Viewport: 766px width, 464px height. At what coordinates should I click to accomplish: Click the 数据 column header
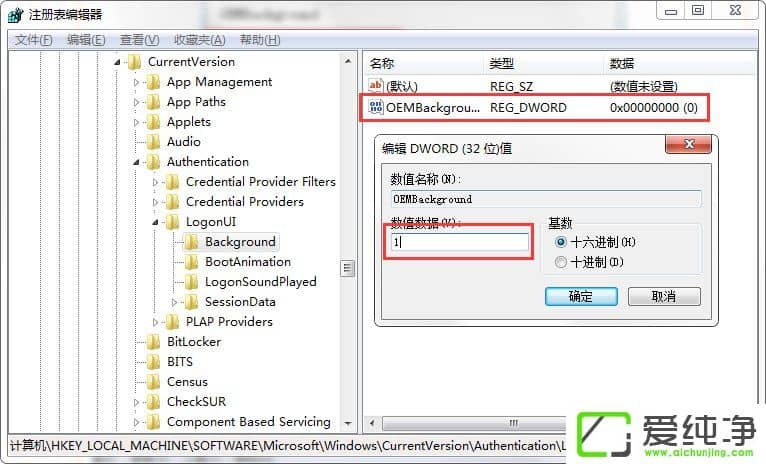pyautogui.click(x=680, y=63)
